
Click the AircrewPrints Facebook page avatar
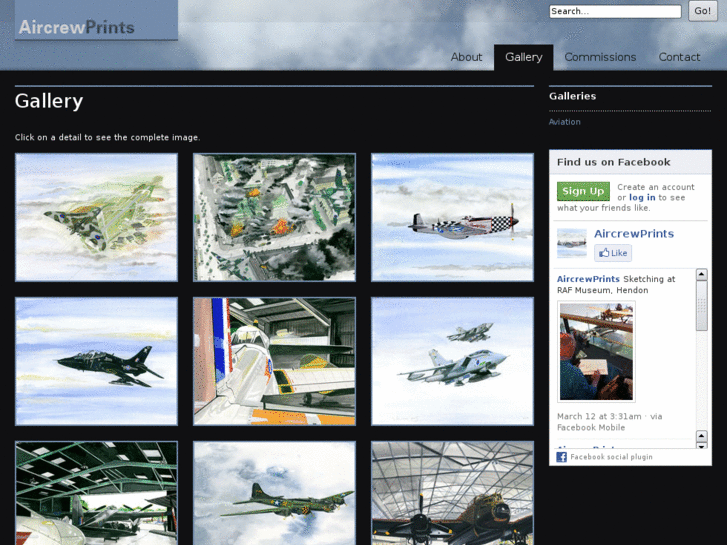click(572, 243)
